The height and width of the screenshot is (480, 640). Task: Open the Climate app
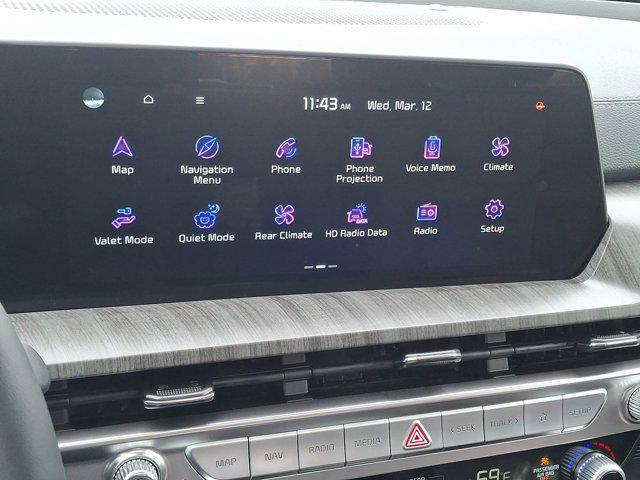[x=498, y=154]
